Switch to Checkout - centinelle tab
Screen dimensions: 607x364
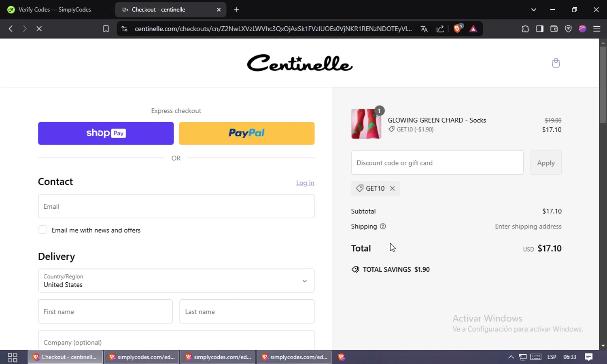coord(170,10)
